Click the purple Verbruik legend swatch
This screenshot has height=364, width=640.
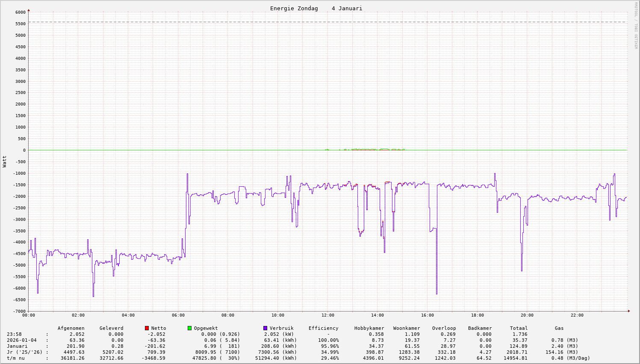[265, 328]
